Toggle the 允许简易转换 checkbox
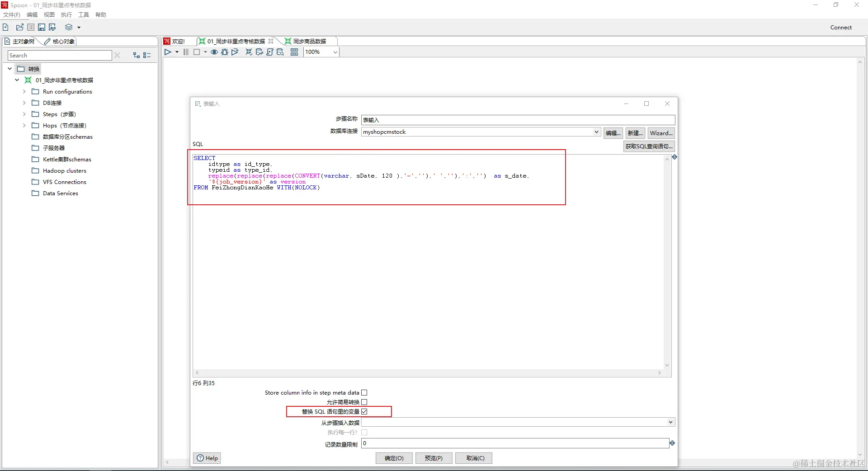 (x=364, y=402)
